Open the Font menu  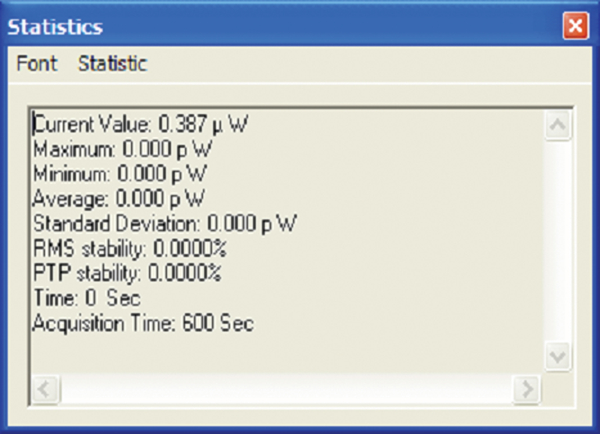(x=37, y=64)
